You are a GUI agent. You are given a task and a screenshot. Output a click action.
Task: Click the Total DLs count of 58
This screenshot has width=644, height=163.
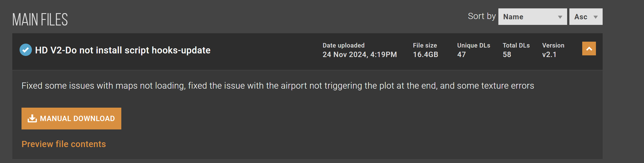[507, 55]
